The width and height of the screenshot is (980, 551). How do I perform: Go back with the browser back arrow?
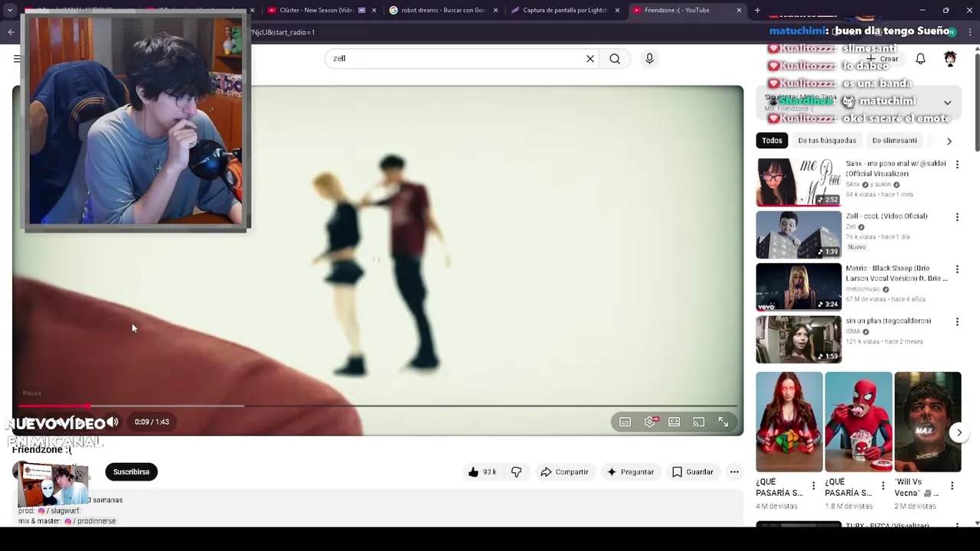[11, 32]
